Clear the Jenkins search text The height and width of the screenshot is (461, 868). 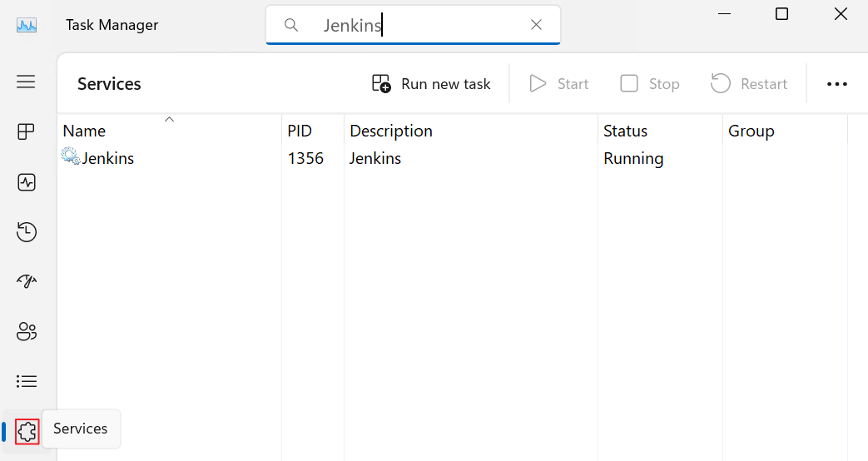536,24
